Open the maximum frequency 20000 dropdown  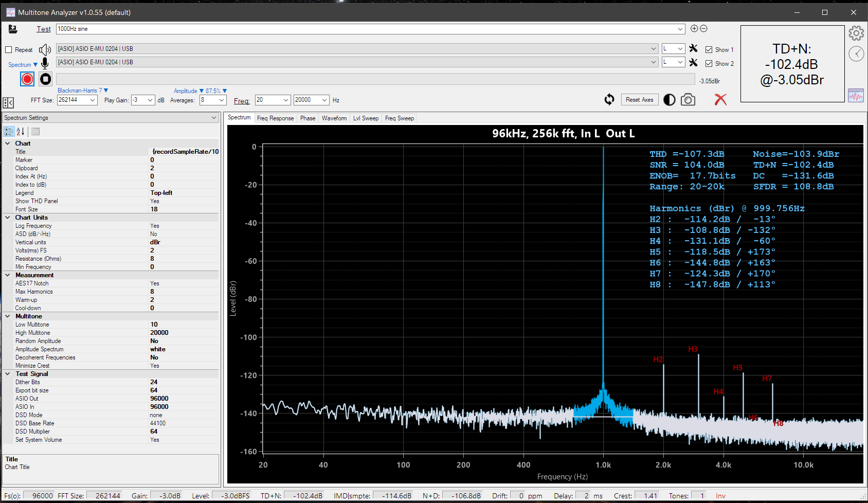click(324, 100)
